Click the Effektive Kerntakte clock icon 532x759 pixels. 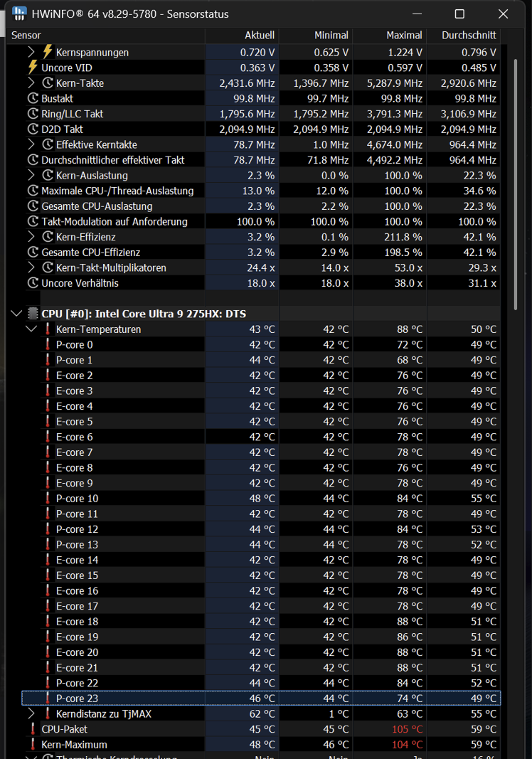48,144
